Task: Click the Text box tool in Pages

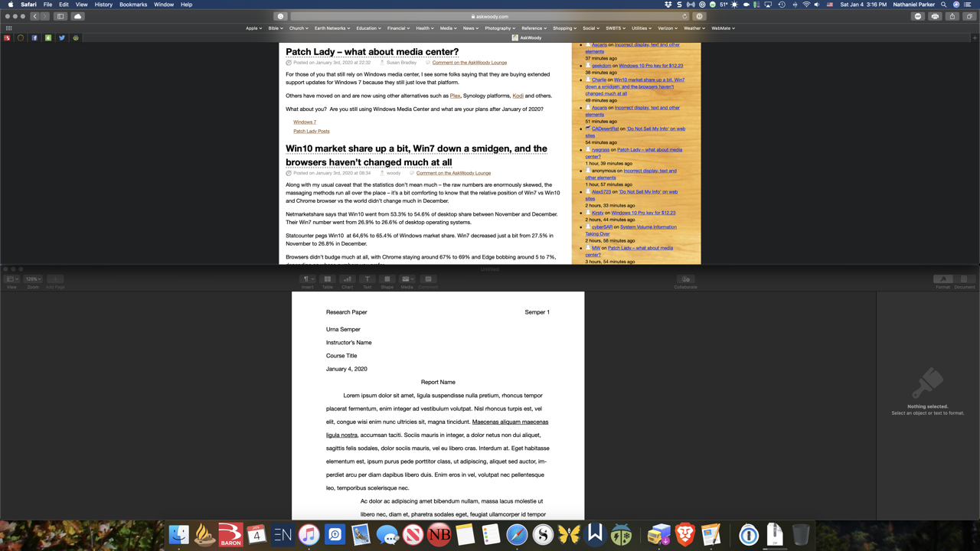Action: [x=367, y=279]
